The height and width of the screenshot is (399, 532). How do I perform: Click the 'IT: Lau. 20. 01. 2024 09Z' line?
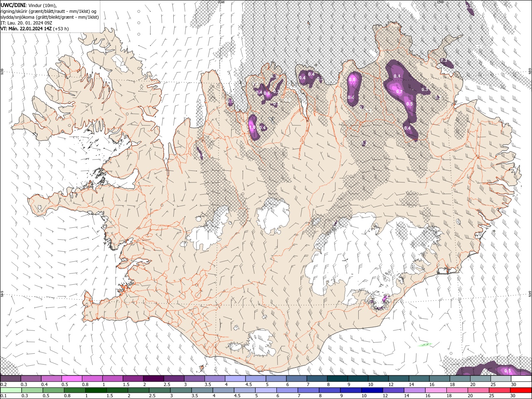27,23
